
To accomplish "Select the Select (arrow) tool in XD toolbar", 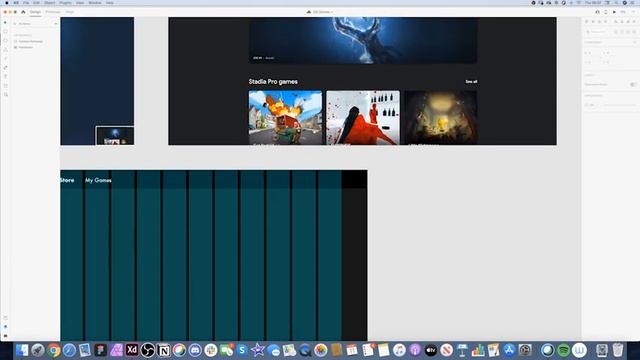I will pyautogui.click(x=5, y=23).
